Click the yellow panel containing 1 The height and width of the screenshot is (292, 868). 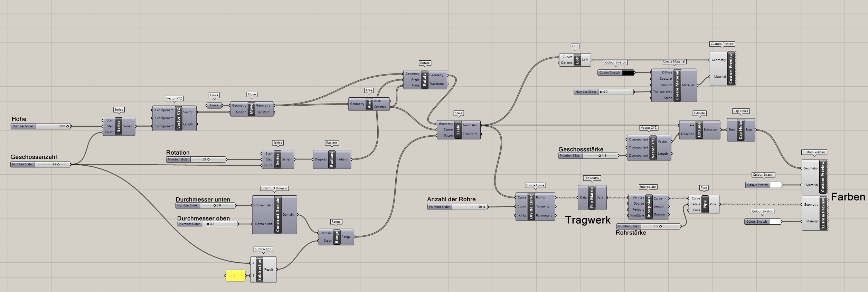point(235,275)
